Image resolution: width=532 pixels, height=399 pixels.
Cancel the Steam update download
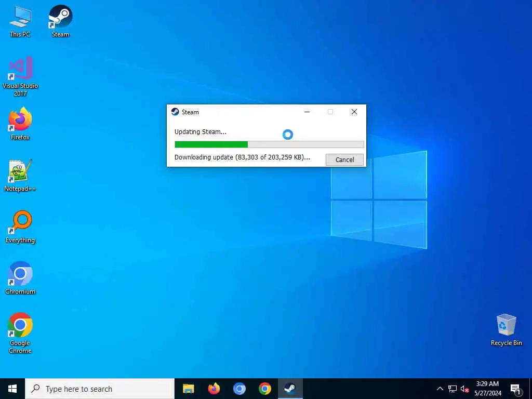tap(344, 160)
